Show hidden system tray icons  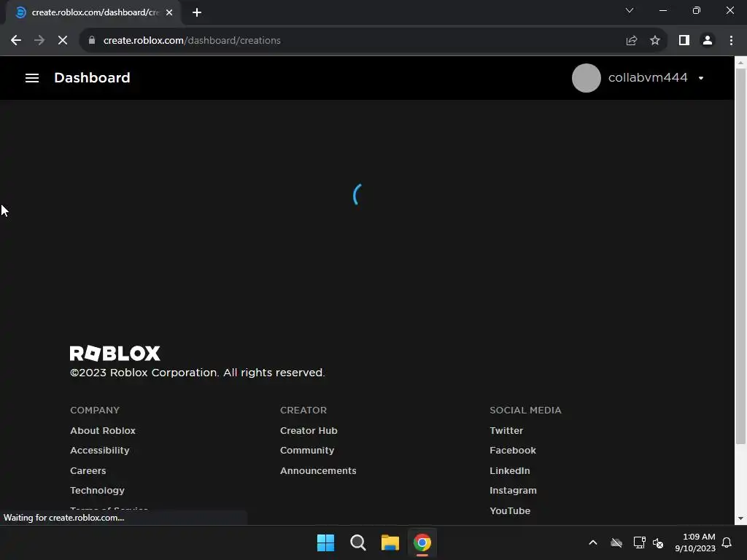(593, 542)
